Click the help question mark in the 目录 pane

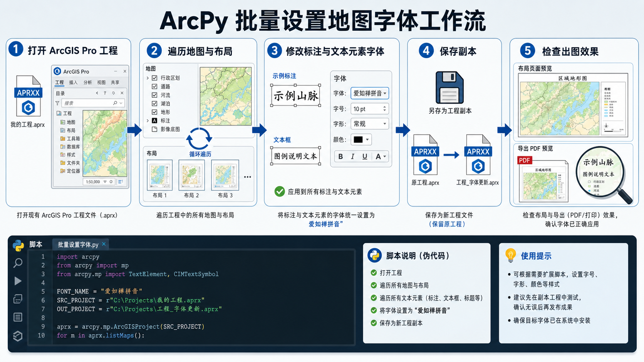(105, 93)
